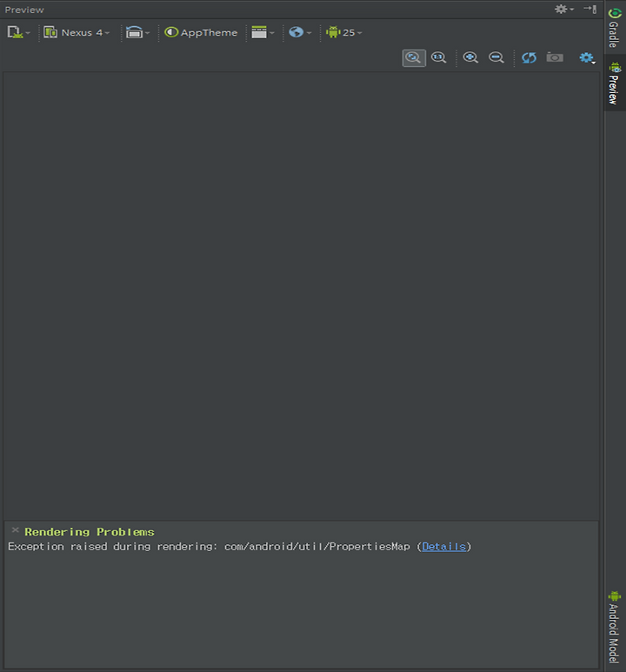
Task: Zoom out the preview
Action: point(496,57)
